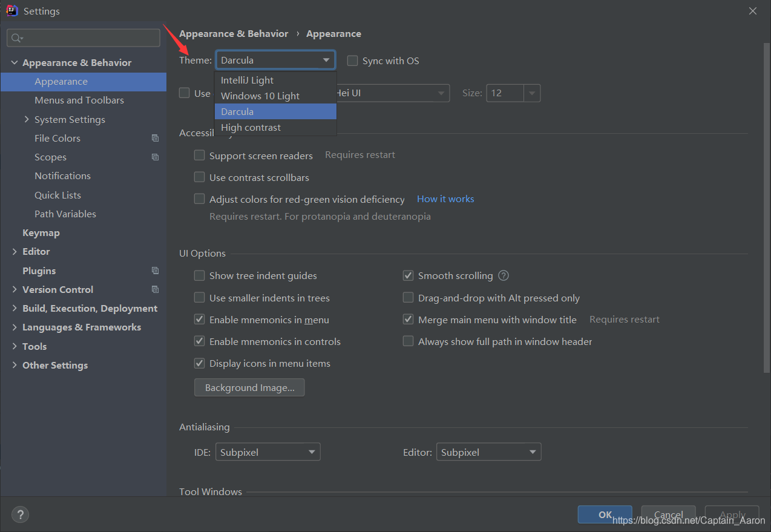Enable red-green vision deficiency adjustment
771x532 pixels.
pyautogui.click(x=199, y=199)
